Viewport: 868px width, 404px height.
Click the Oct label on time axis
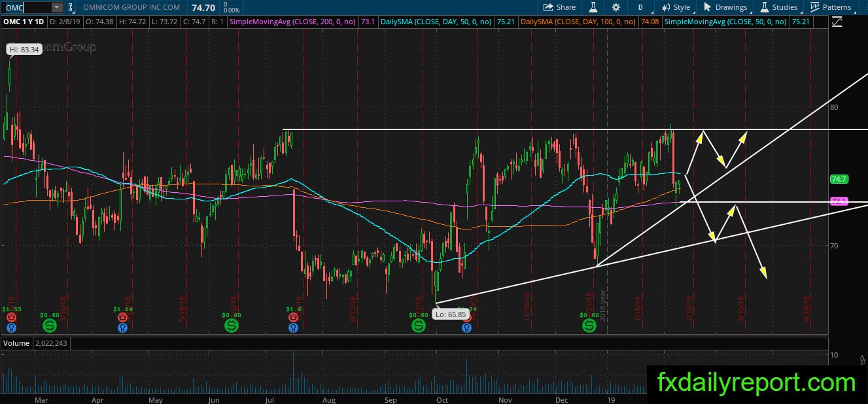click(442, 399)
